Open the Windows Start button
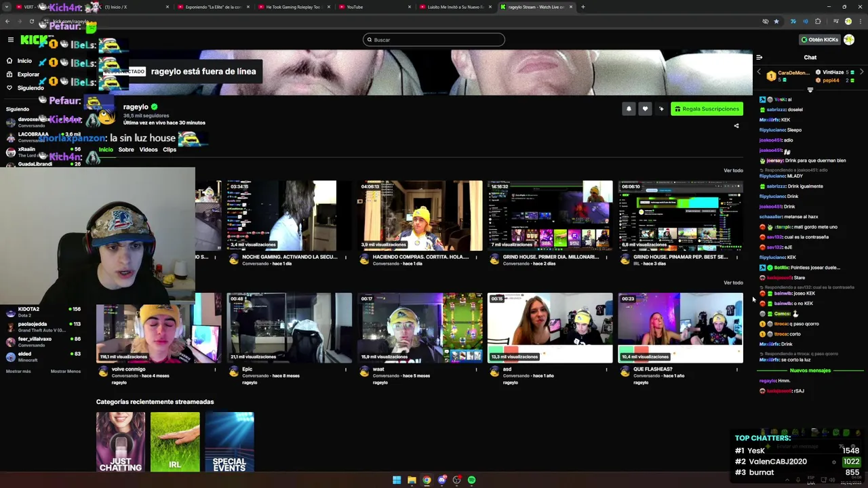The width and height of the screenshot is (868, 488). 397,480
